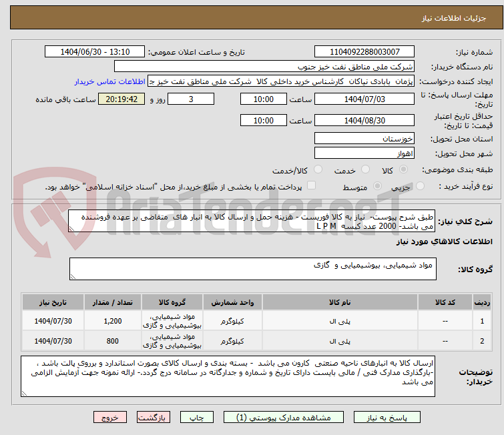Click the remaining time field 20:19:42
This screenshot has height=435, width=504.
click(121, 99)
